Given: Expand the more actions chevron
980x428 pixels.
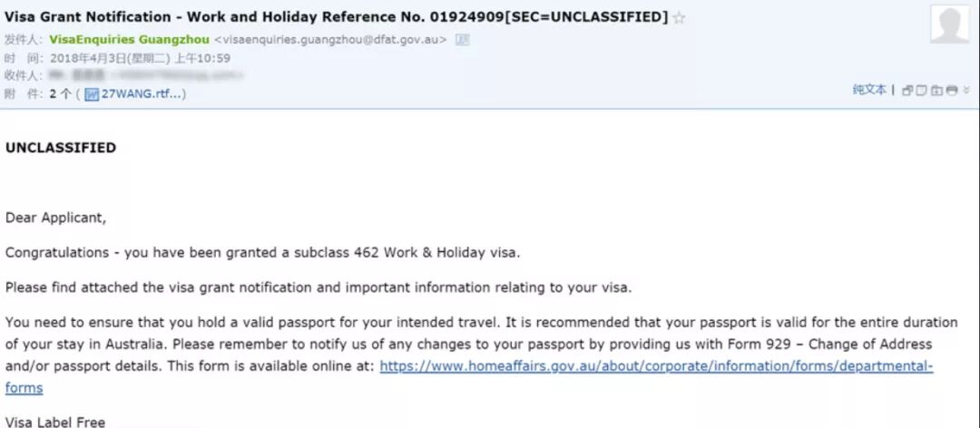Looking at the screenshot, I should (x=966, y=90).
